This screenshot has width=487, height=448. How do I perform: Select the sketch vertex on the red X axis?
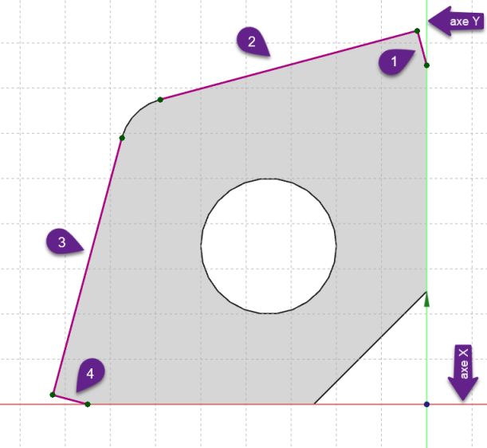[x=88, y=404]
